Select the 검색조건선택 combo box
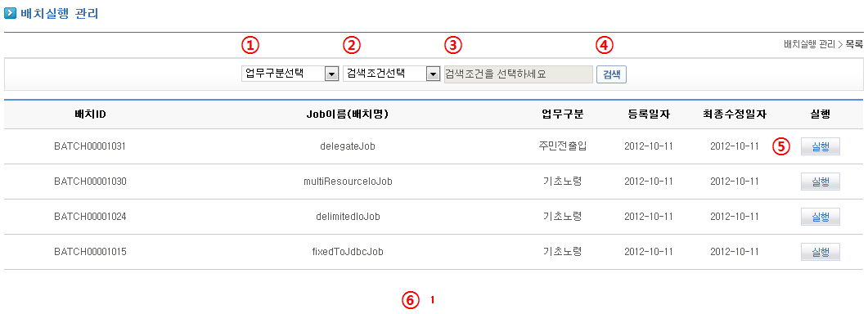868x314 pixels. pos(391,74)
